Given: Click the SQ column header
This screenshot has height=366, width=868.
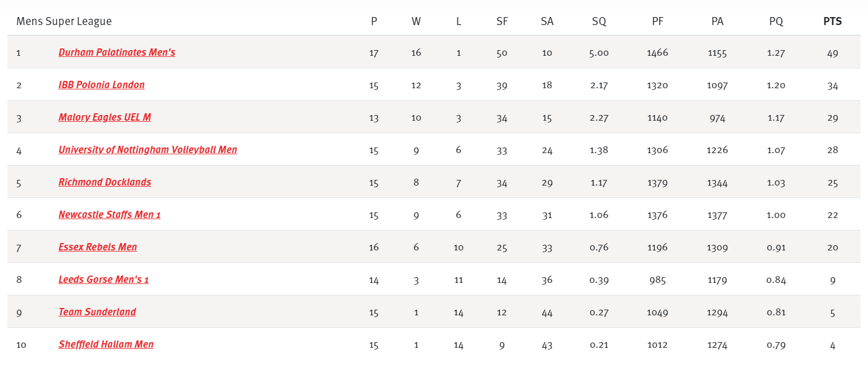Looking at the screenshot, I should pos(599,22).
